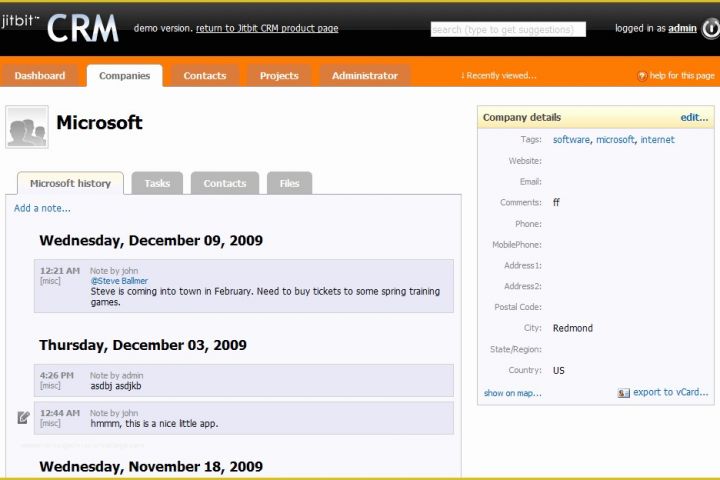The width and height of the screenshot is (720, 480).
Task: Click the City value Redmond
Action: click(x=573, y=328)
